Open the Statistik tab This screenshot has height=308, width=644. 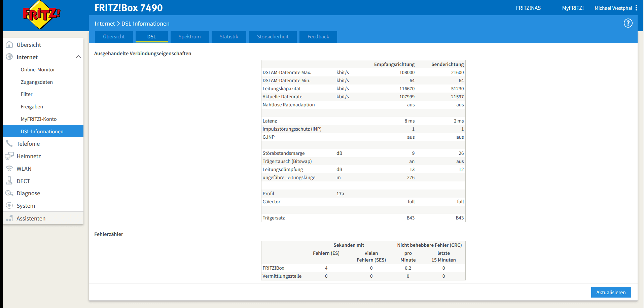(229, 37)
